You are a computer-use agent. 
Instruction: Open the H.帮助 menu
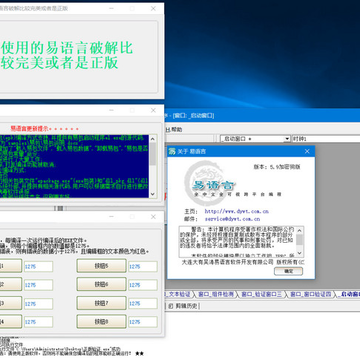[174, 129]
